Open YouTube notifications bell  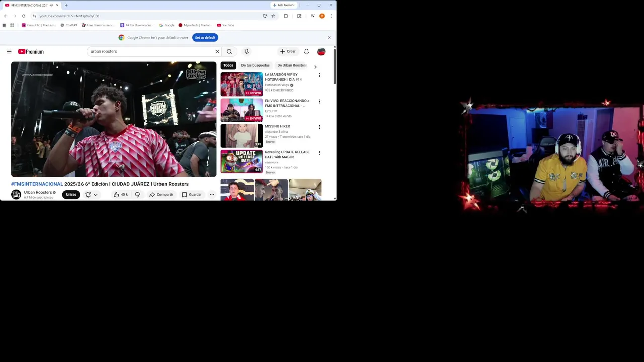pos(306,51)
